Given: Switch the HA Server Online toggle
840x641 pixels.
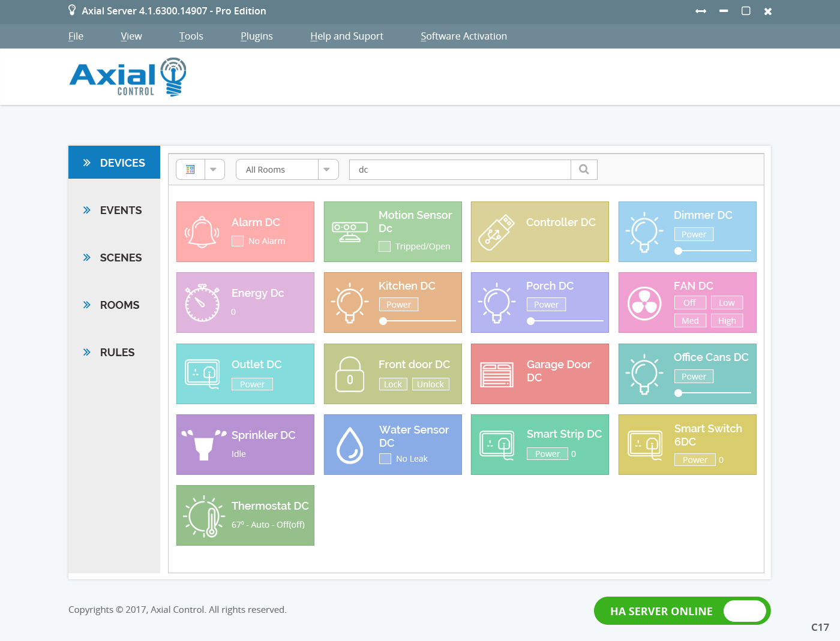Looking at the screenshot, I should tap(744, 611).
